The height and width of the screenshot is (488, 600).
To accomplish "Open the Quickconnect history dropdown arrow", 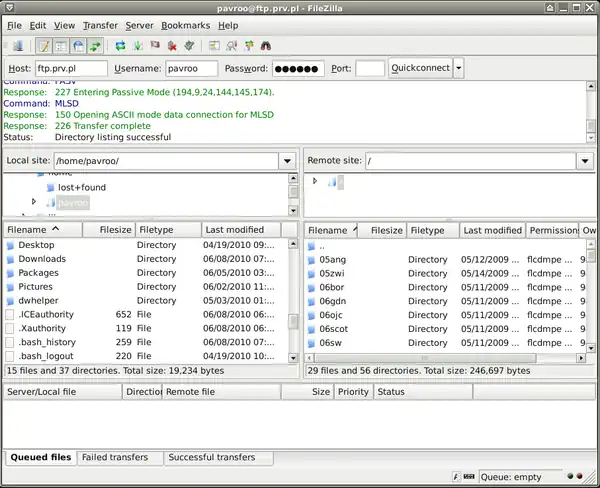I will click(x=459, y=68).
